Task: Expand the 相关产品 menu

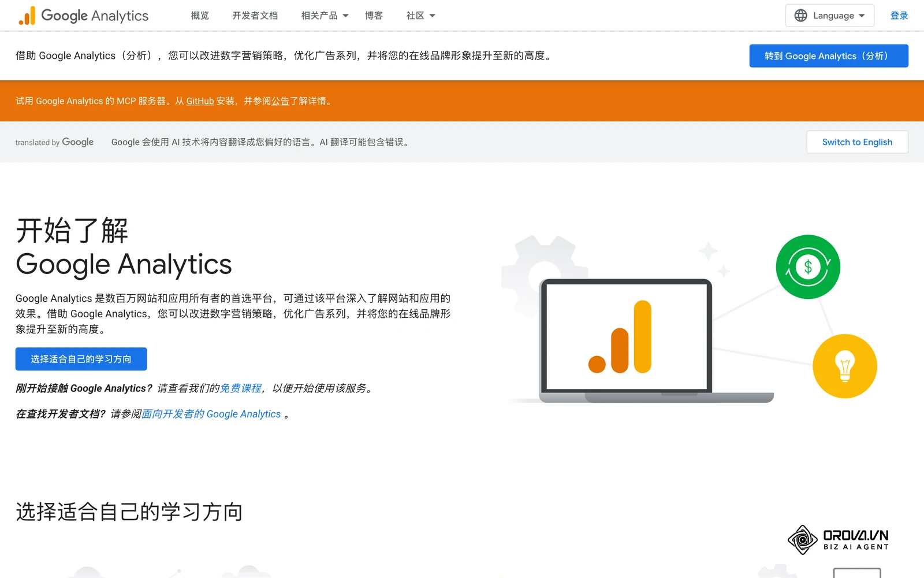Action: (x=325, y=16)
